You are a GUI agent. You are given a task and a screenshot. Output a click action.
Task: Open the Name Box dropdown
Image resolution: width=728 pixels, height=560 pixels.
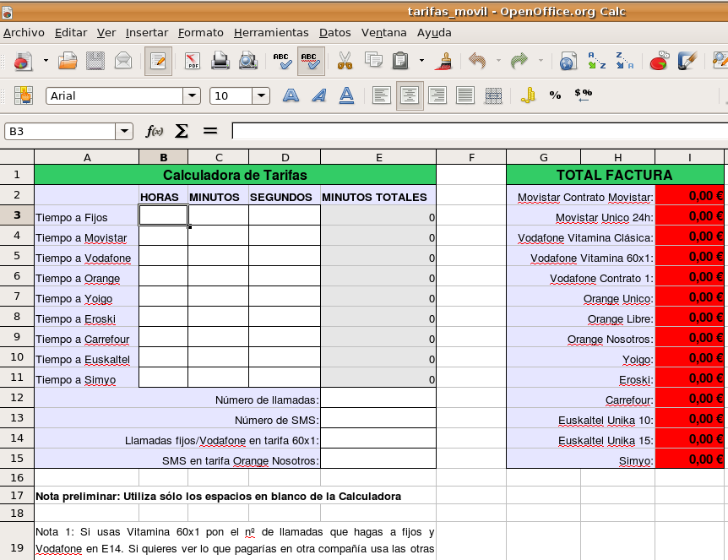click(124, 132)
